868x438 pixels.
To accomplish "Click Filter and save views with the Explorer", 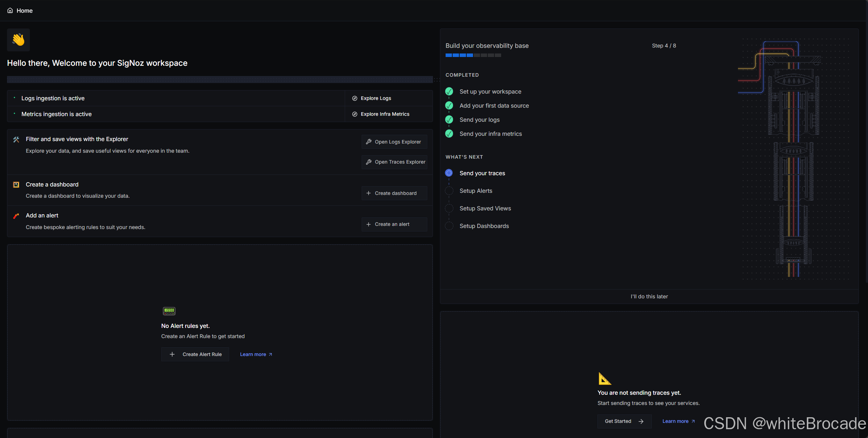I will (77, 139).
